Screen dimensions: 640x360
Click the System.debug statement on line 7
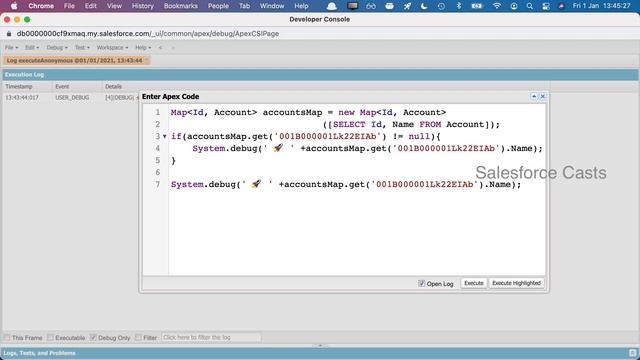346,184
